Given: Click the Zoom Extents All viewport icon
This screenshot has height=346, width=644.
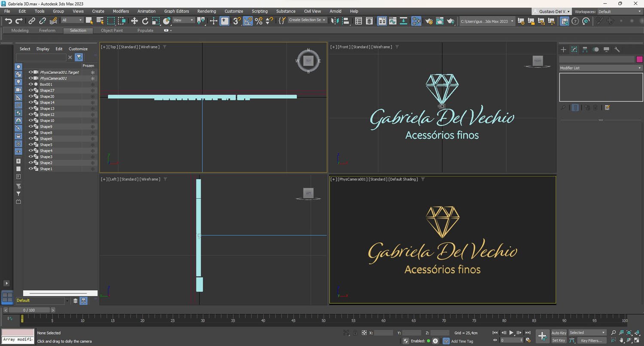Looking at the screenshot, I should coord(637,333).
